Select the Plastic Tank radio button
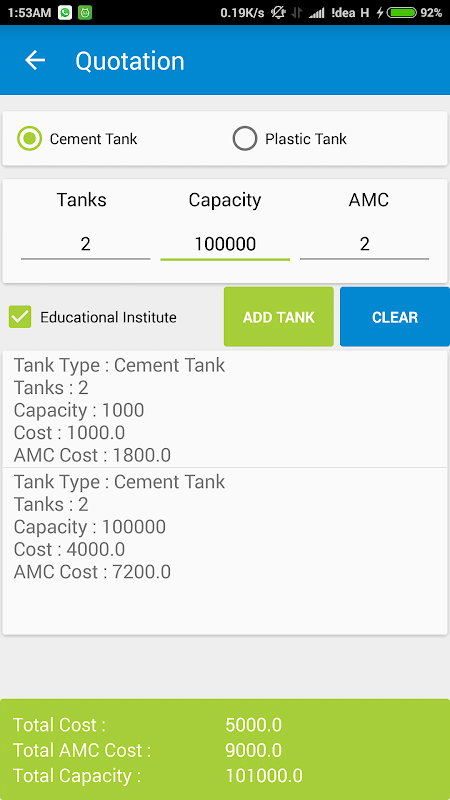 tap(244, 138)
